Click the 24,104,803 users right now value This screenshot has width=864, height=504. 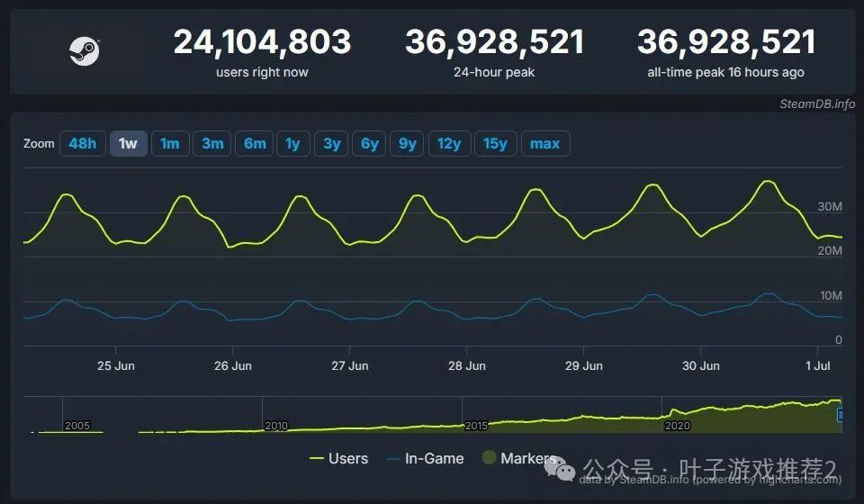point(262,42)
